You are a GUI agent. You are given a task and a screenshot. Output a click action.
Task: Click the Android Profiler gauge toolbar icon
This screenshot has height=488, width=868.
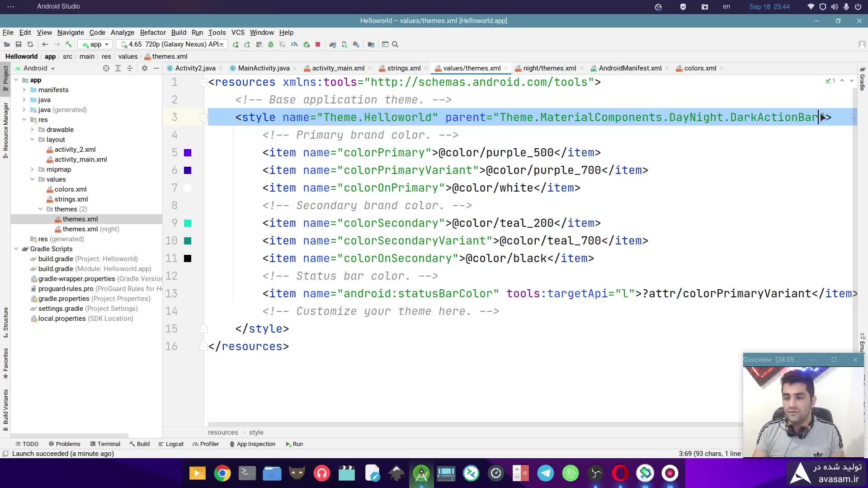tap(294, 44)
